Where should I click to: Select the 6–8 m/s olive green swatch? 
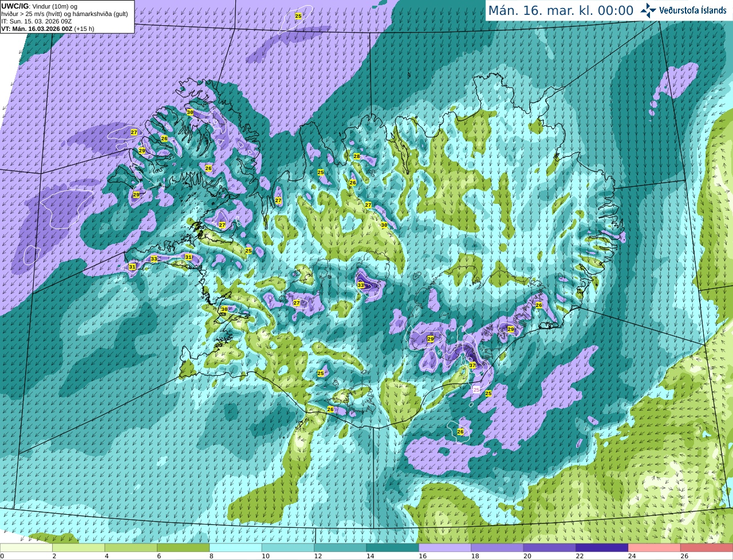[184, 547]
